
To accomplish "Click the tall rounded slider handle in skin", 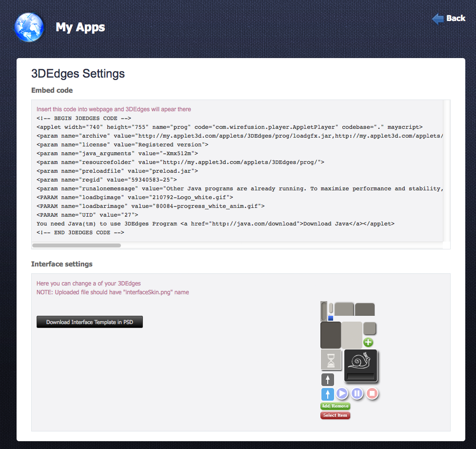I will tap(324, 311).
